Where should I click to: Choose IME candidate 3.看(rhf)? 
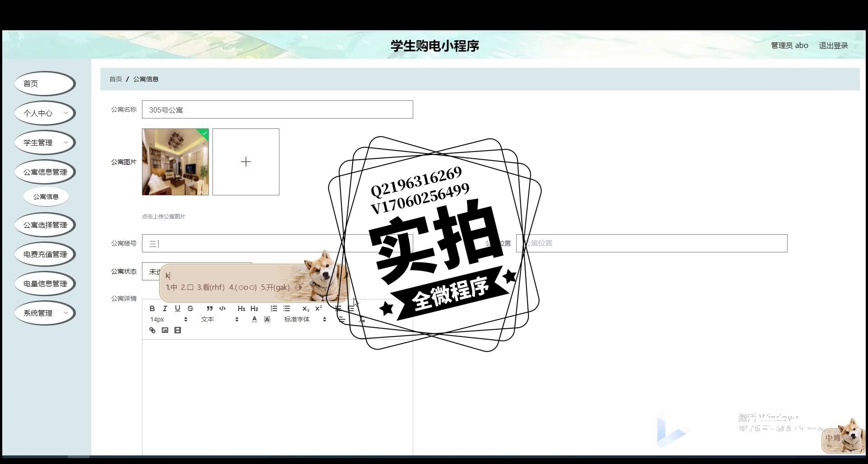click(x=211, y=287)
